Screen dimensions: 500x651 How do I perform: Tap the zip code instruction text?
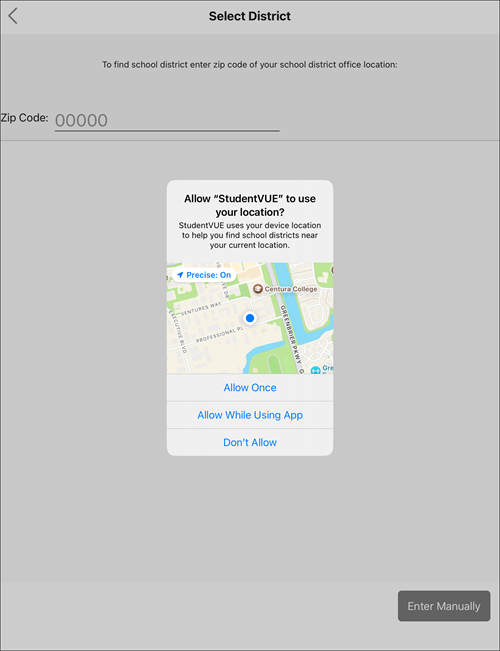(x=250, y=65)
